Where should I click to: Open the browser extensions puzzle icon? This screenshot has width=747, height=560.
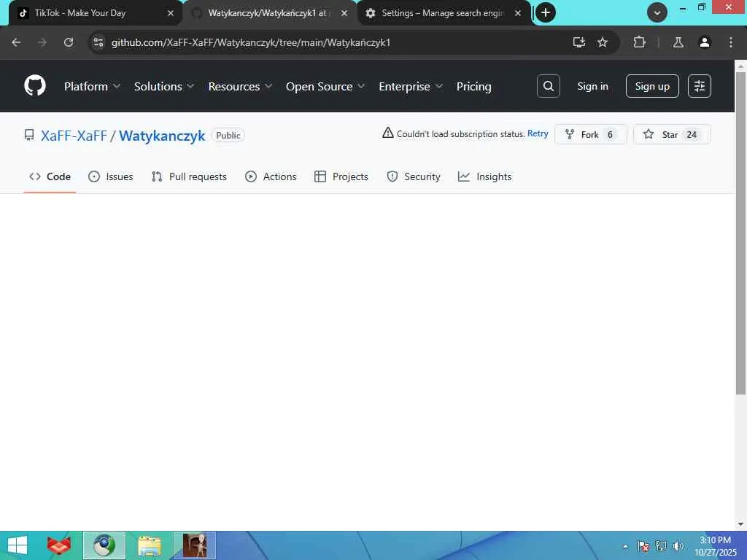pos(639,42)
